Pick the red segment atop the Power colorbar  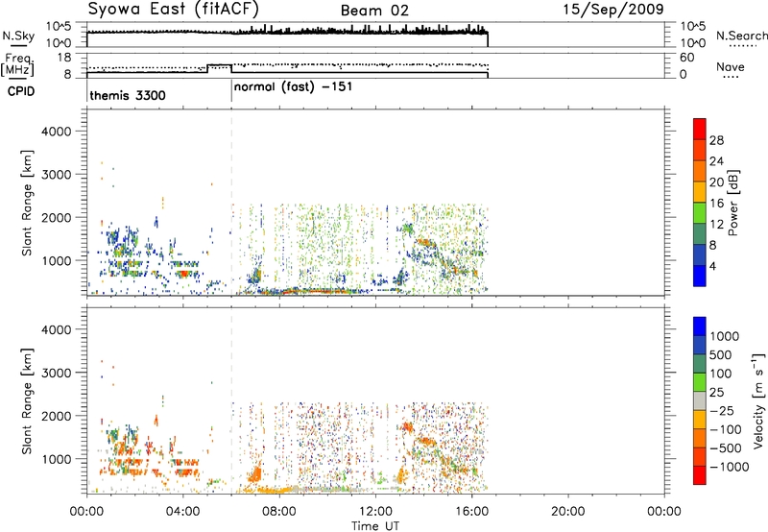click(x=700, y=129)
